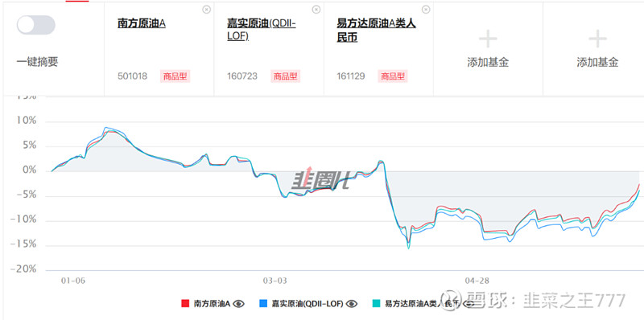Click the blue 嘉实原油 legend swatch

(x=263, y=304)
